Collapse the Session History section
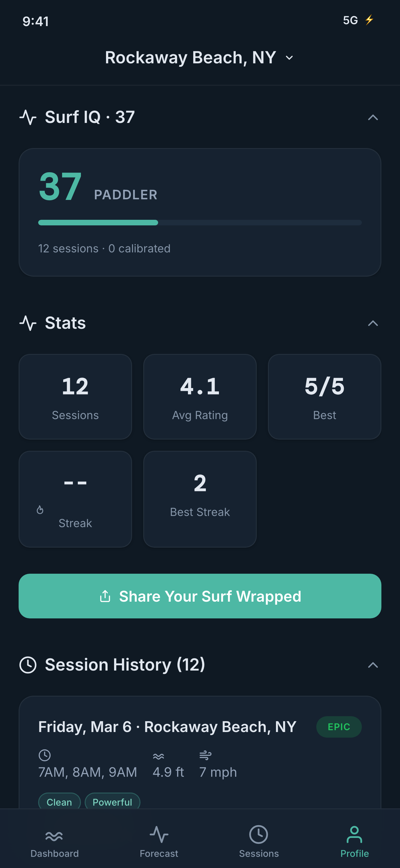 click(373, 664)
